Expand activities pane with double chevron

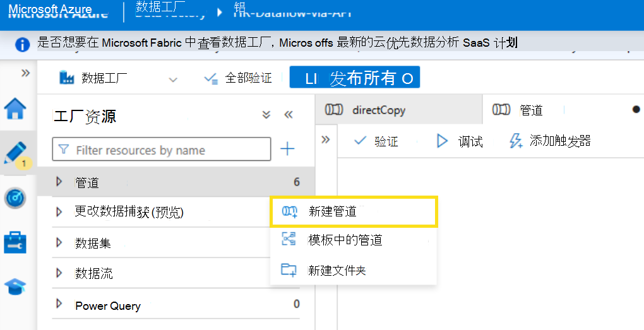tap(326, 139)
